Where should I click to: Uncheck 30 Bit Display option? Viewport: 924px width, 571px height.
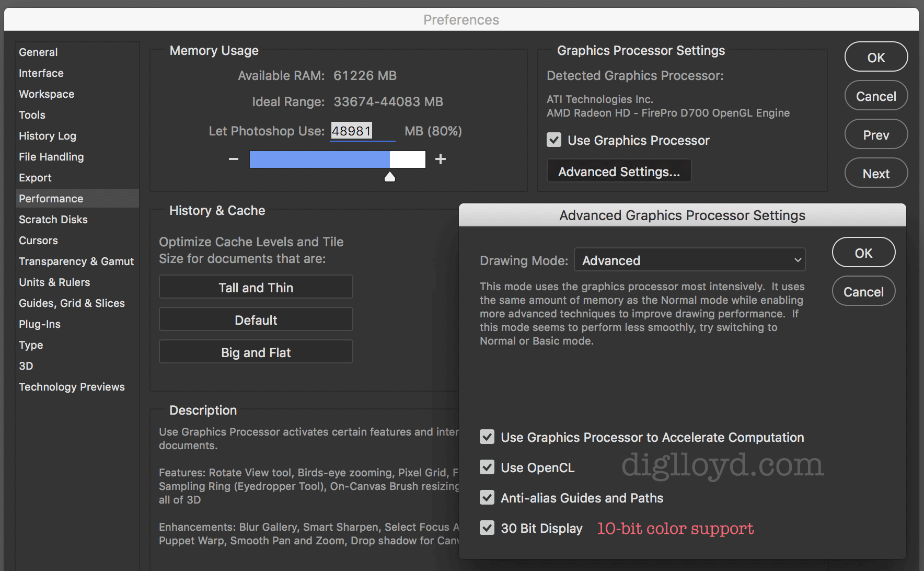click(487, 528)
